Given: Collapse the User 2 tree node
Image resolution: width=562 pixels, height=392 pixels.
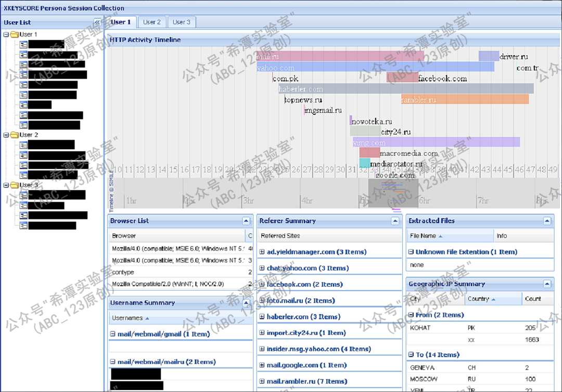Looking at the screenshot, I should coord(6,135).
